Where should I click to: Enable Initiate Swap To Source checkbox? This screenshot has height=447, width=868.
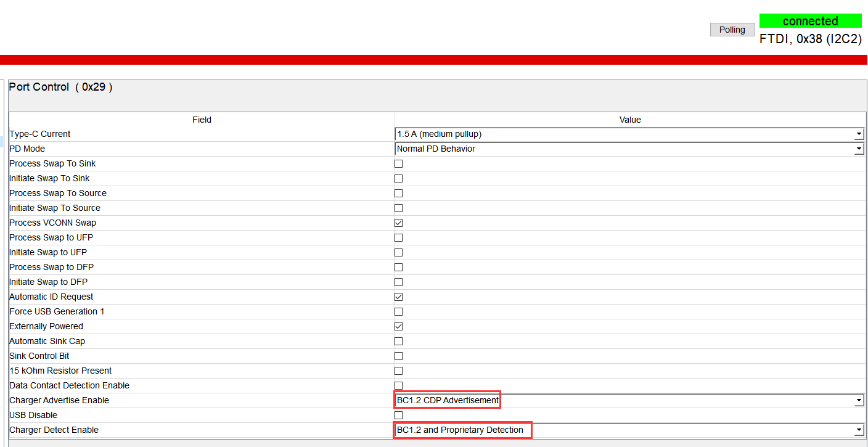(x=398, y=208)
